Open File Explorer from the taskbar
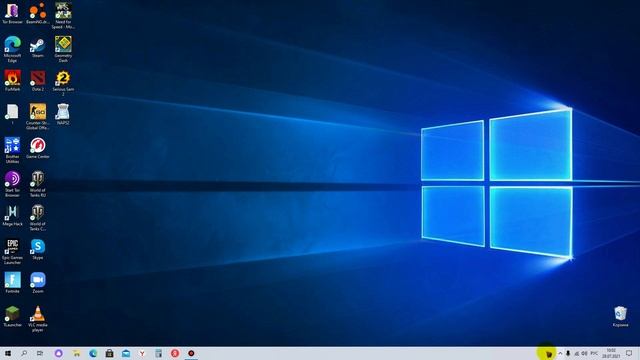 point(76,353)
